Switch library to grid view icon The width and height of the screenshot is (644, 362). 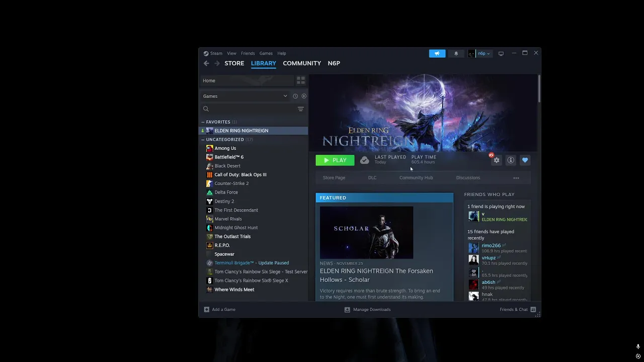coord(301,80)
